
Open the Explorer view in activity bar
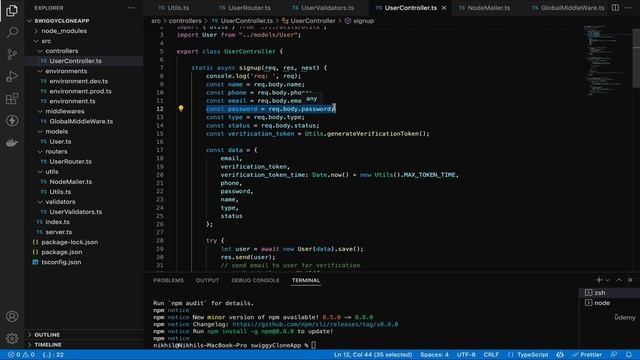pyautogui.click(x=12, y=10)
